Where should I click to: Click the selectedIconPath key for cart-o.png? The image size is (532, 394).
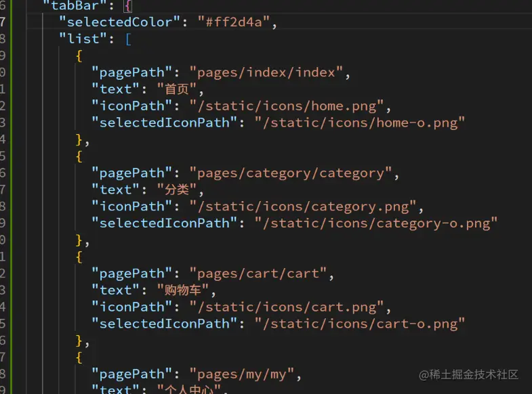point(165,324)
